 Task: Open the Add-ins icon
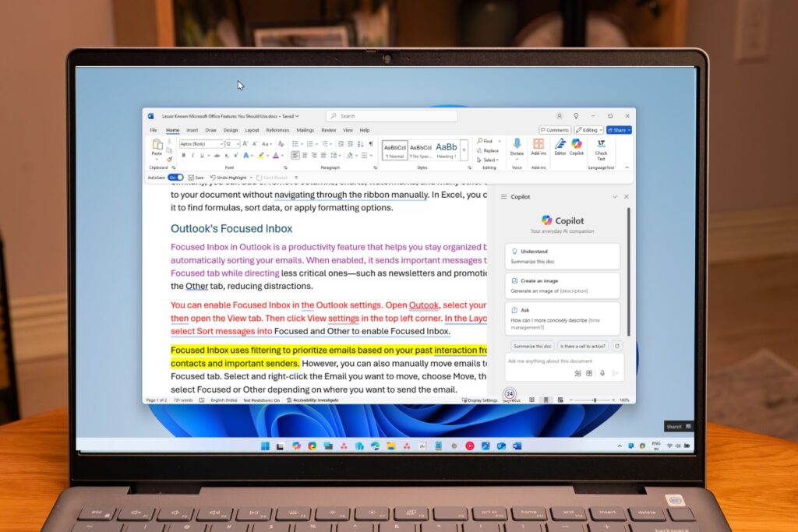[538, 142]
